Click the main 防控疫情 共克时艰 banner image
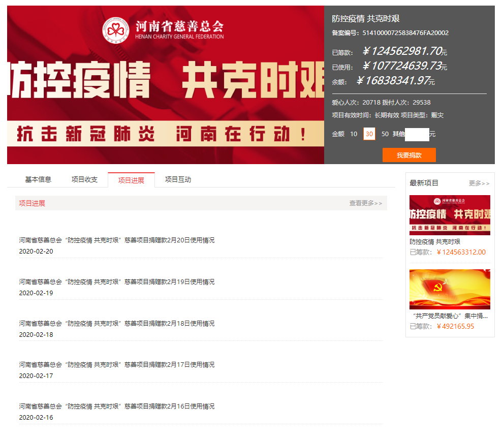 click(166, 85)
